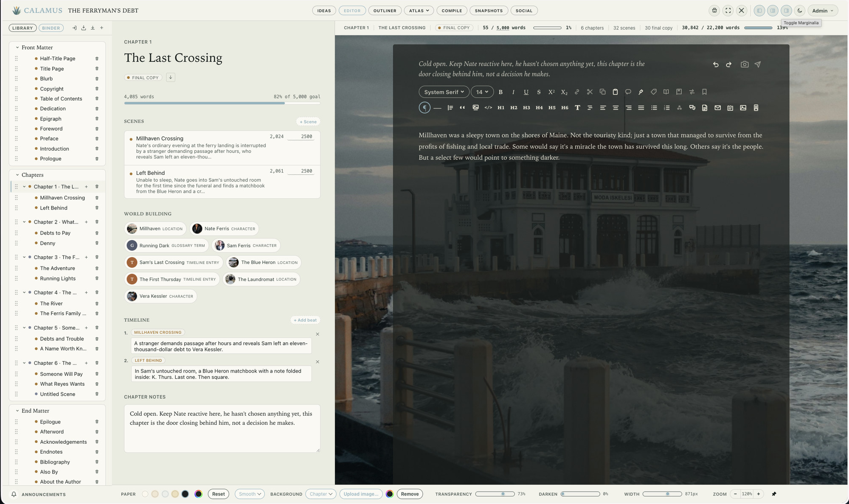Screen dimensions: 849x504
Task: Open the Nate Ferris character chip
Action: 224,229
